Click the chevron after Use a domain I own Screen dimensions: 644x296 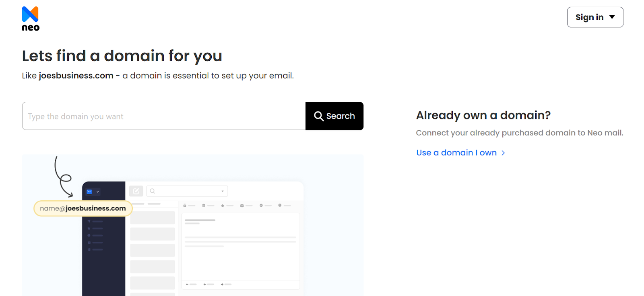pyautogui.click(x=503, y=153)
